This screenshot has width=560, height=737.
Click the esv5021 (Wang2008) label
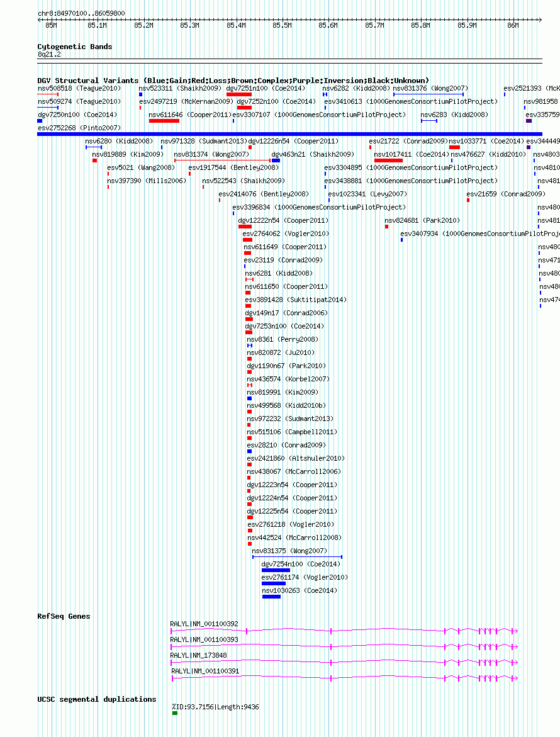141,167
